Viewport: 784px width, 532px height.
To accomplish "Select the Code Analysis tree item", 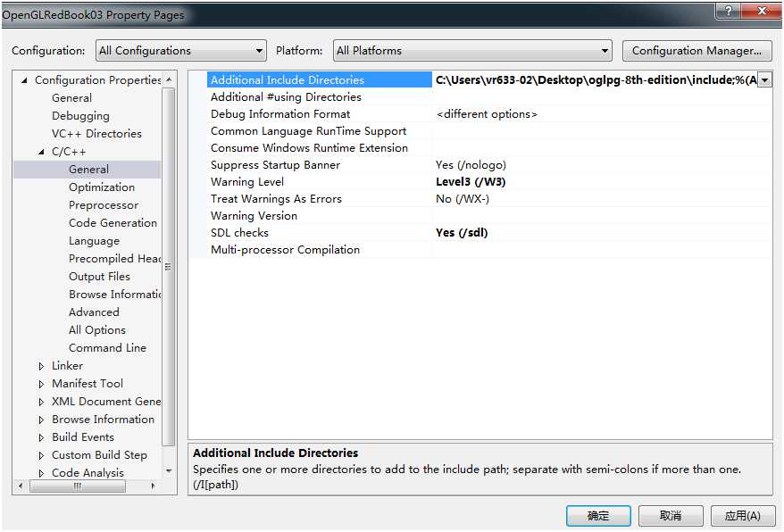I will [88, 472].
